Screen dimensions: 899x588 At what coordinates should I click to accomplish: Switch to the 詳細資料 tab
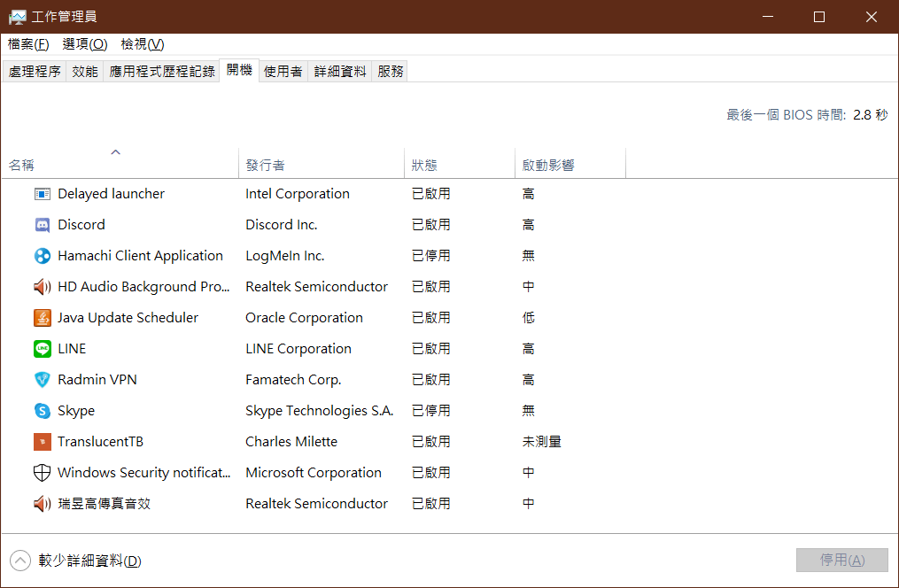pos(340,71)
